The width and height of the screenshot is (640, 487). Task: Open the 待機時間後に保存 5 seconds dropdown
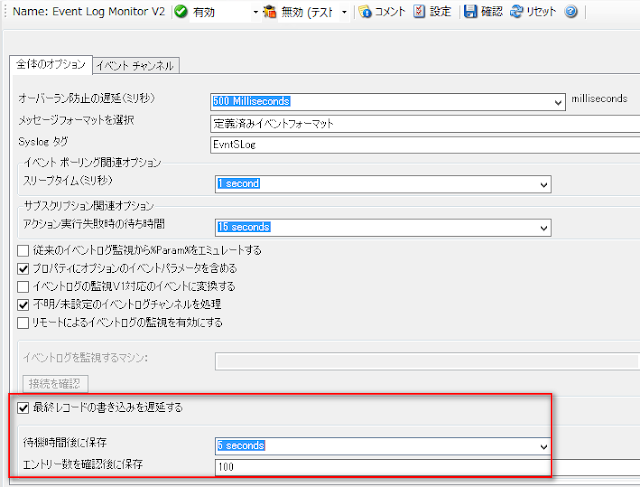(543, 447)
